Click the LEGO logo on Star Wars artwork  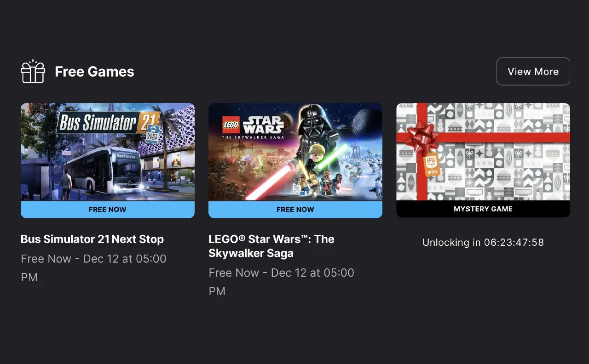click(x=231, y=125)
